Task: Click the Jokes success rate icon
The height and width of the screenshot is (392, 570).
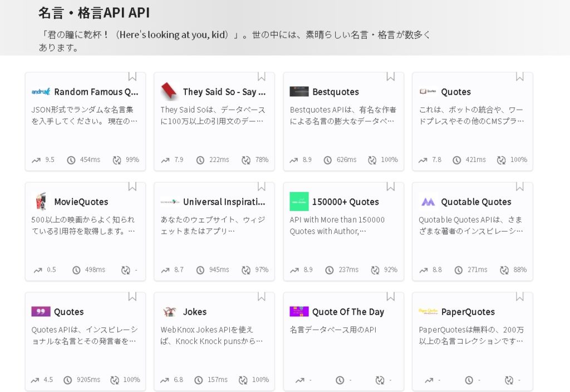Action: 243,380
